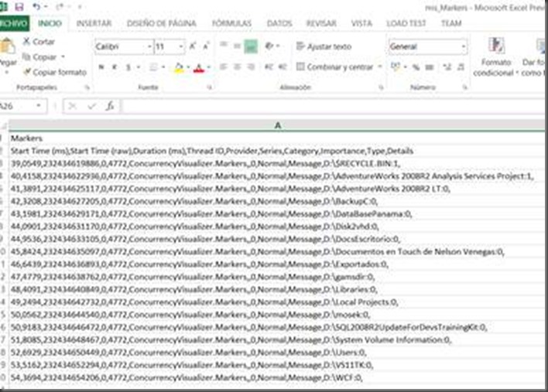Toggle underline (S) formatting
The height and width of the screenshot is (392, 548).
128,67
